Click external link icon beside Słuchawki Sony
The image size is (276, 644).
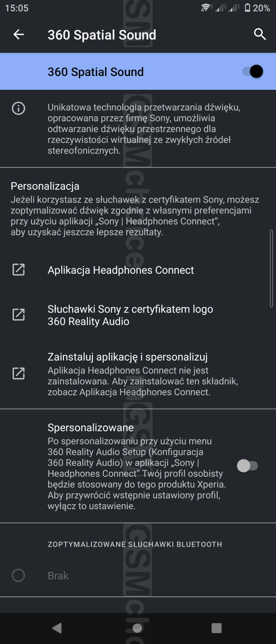pos(19,315)
